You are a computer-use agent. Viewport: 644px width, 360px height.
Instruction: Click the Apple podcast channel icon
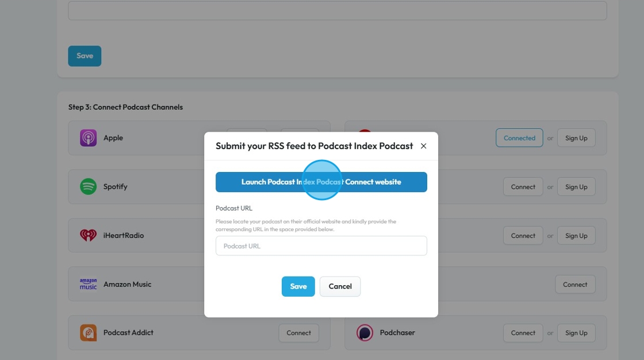88,138
